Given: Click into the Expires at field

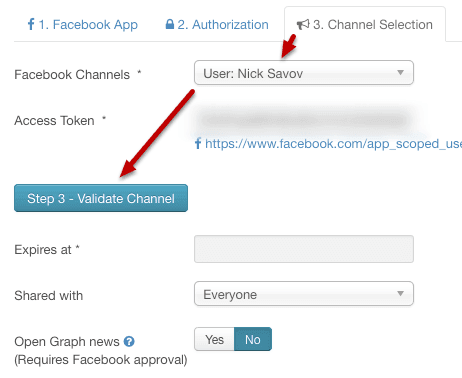Looking at the screenshot, I should pyautogui.click(x=304, y=249).
